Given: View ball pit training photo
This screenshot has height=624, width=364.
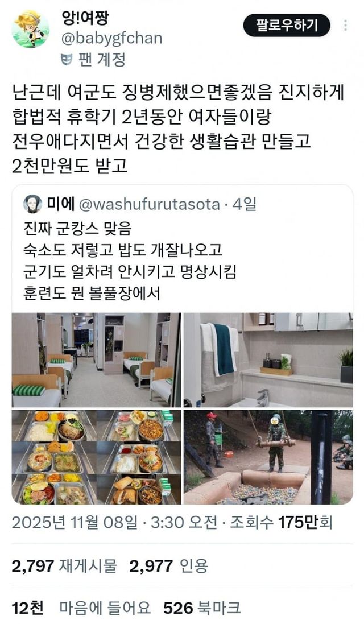Looking at the screenshot, I should pos(268,457).
